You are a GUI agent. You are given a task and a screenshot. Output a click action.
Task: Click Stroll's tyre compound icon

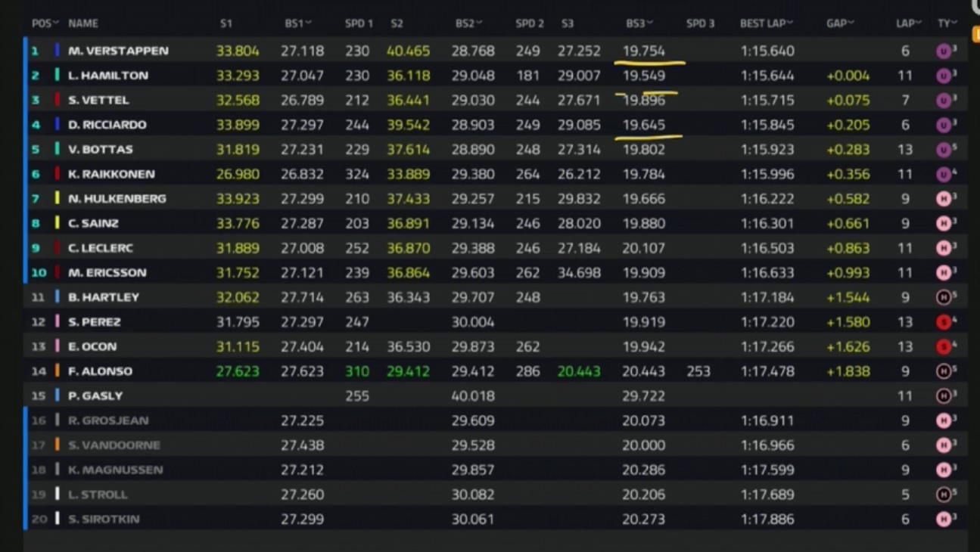coord(943,495)
